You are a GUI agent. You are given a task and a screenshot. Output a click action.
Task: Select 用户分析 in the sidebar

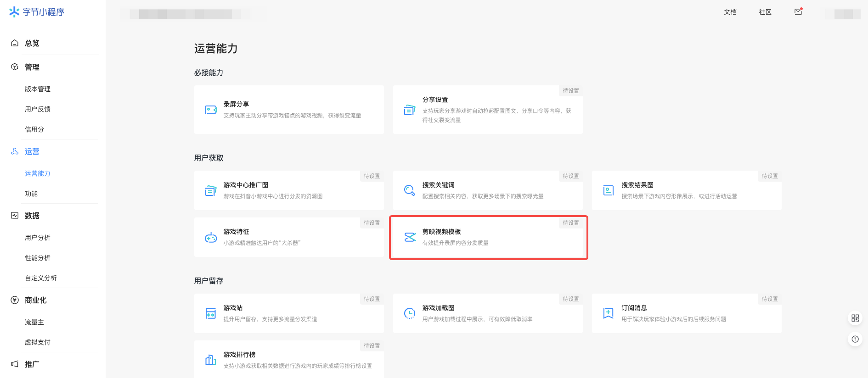[38, 238]
